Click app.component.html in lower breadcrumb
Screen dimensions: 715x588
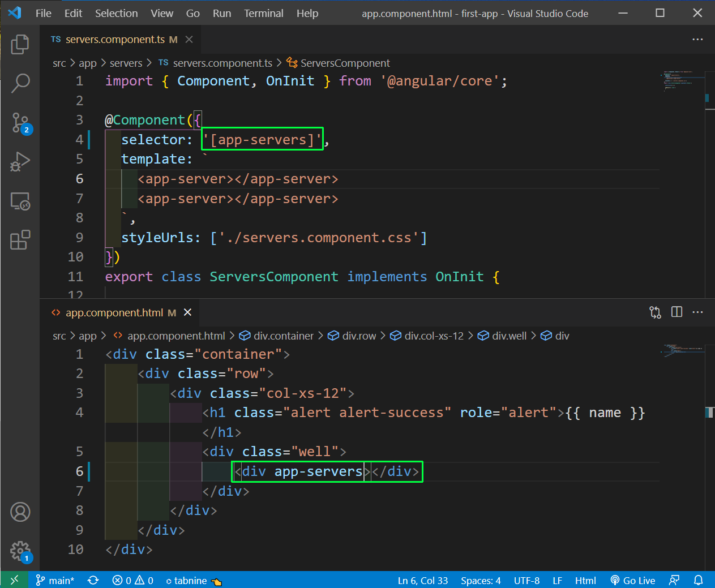[x=169, y=336]
